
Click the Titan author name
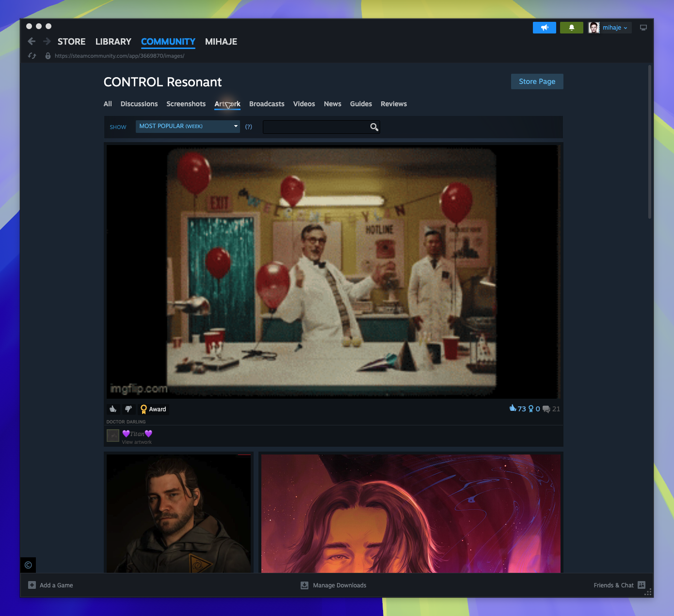[137, 434]
